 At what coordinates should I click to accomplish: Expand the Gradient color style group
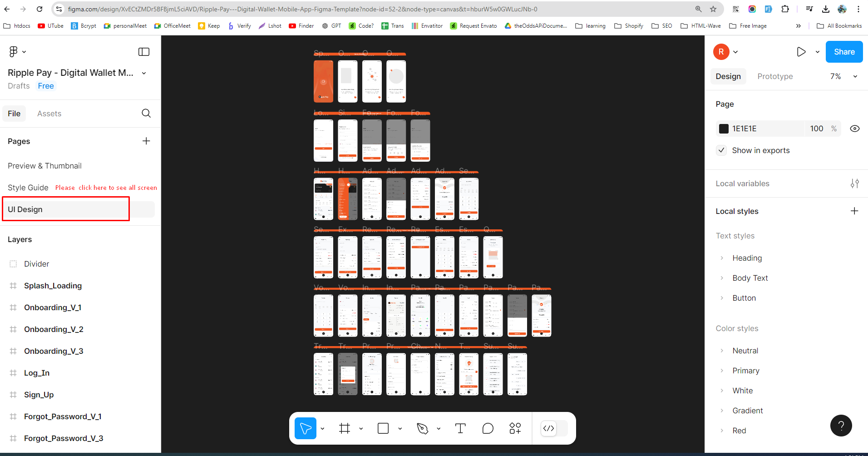pyautogui.click(x=722, y=411)
